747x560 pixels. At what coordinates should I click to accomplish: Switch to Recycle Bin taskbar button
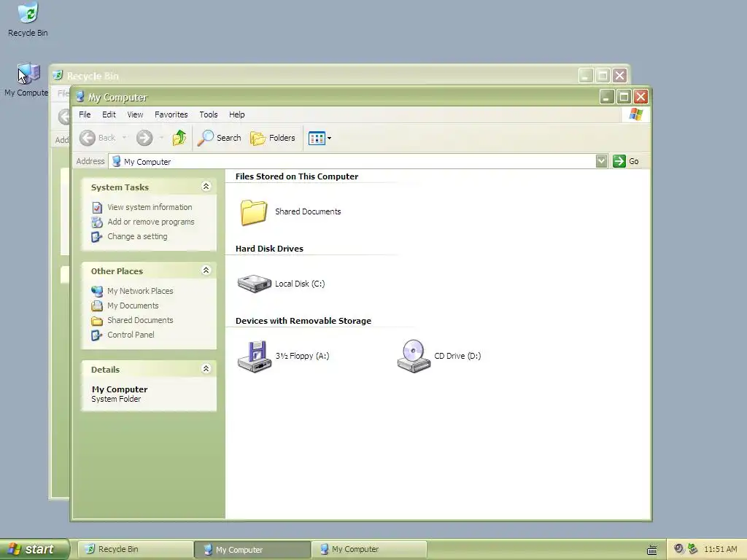pos(135,549)
